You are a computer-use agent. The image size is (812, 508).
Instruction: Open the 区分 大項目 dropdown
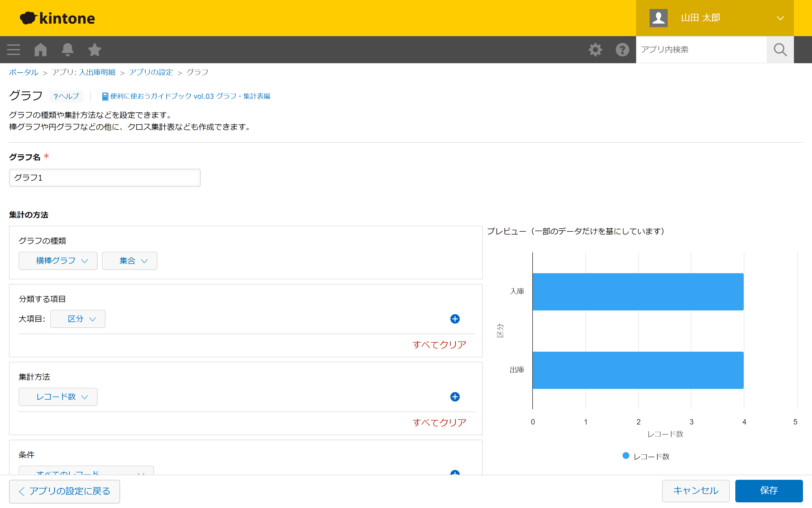pos(78,319)
